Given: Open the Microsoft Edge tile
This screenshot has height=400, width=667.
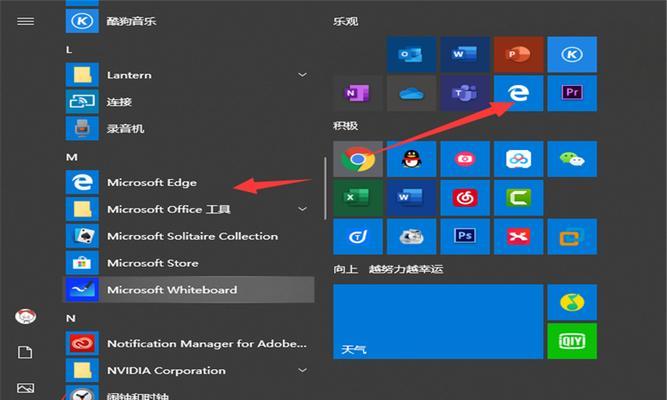Looking at the screenshot, I should [518, 93].
